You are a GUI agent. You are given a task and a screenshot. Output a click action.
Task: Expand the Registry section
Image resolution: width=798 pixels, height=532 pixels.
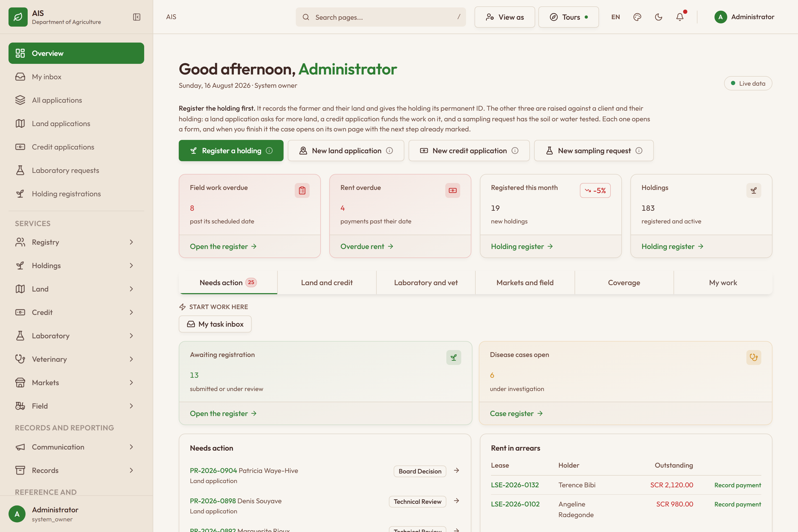click(x=76, y=242)
